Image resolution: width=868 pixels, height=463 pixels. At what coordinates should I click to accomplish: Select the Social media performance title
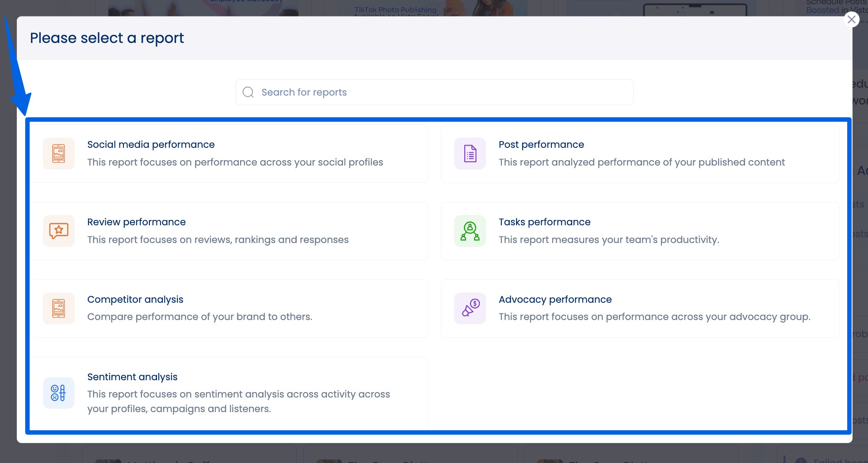point(151,145)
